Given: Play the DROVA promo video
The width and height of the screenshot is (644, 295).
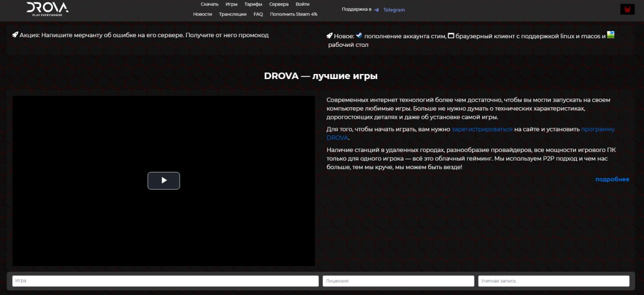Looking at the screenshot, I should 164,181.
